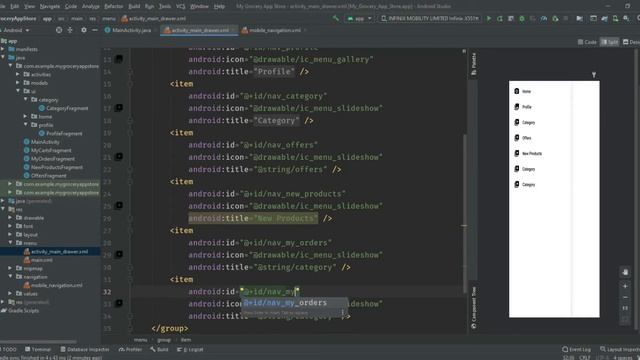Run the app with the green play button
Viewport: 640px width, 360px height.
[x=489, y=18]
